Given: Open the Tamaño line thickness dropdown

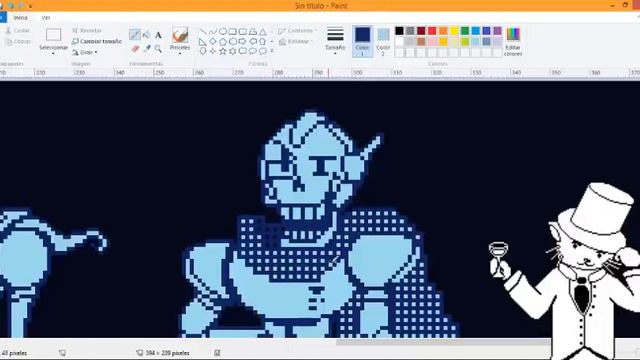Looking at the screenshot, I should 335,41.
